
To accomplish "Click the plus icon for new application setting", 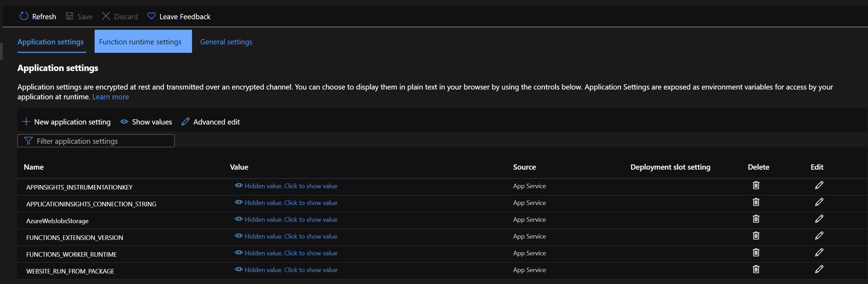I will [26, 122].
